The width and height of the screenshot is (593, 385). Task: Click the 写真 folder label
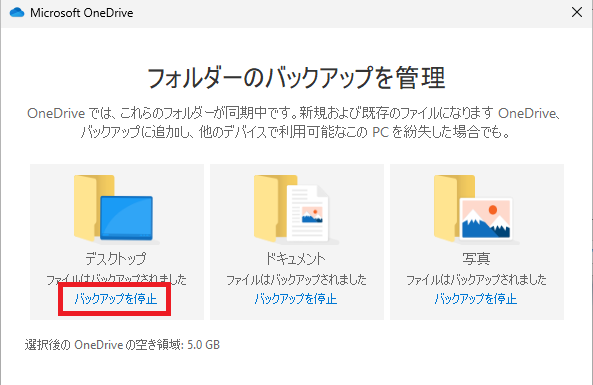476,259
